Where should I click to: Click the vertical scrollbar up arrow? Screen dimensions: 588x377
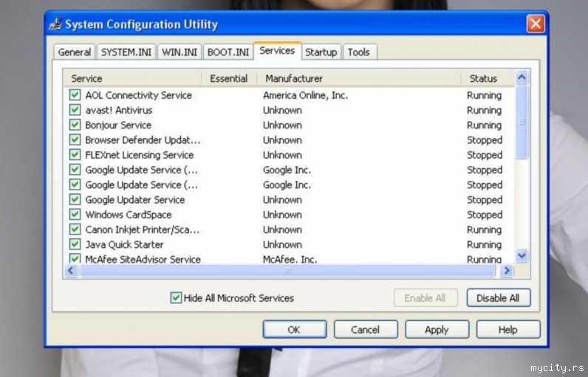click(x=522, y=77)
